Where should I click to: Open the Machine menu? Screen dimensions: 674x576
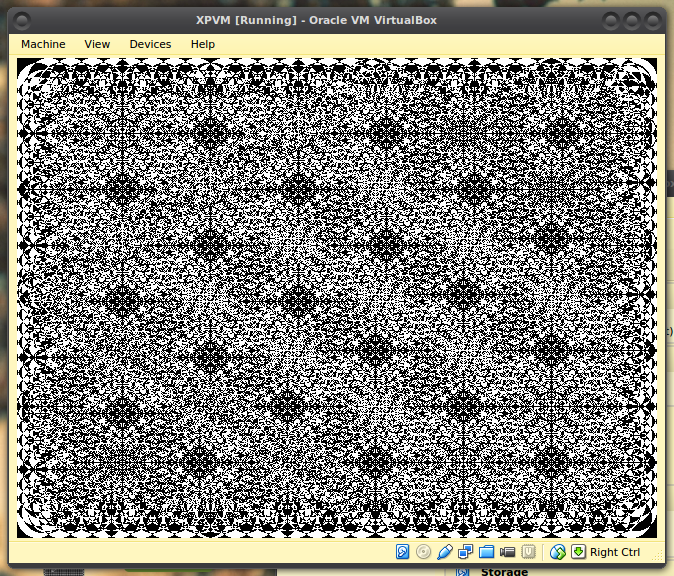(x=43, y=44)
